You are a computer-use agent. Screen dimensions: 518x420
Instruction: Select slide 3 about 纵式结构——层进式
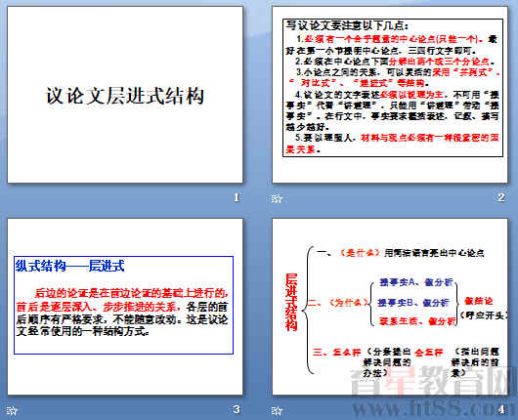click(125, 307)
